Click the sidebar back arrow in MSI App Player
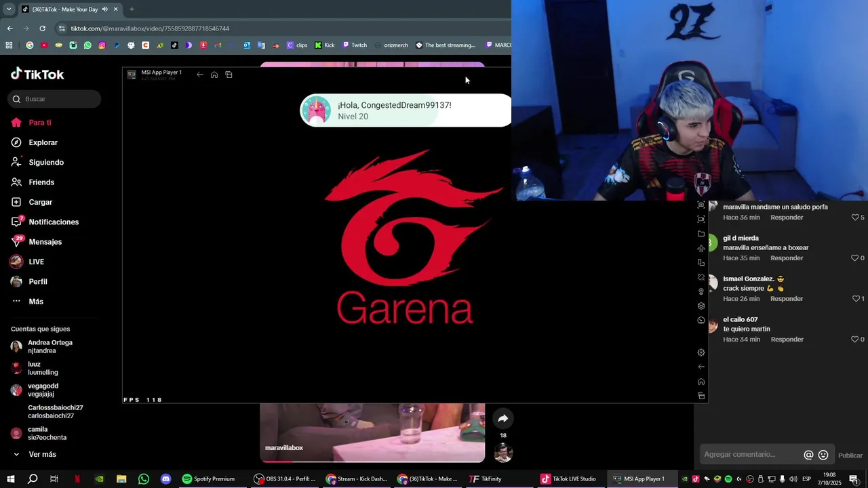This screenshot has height=488, width=868. pyautogui.click(x=701, y=367)
